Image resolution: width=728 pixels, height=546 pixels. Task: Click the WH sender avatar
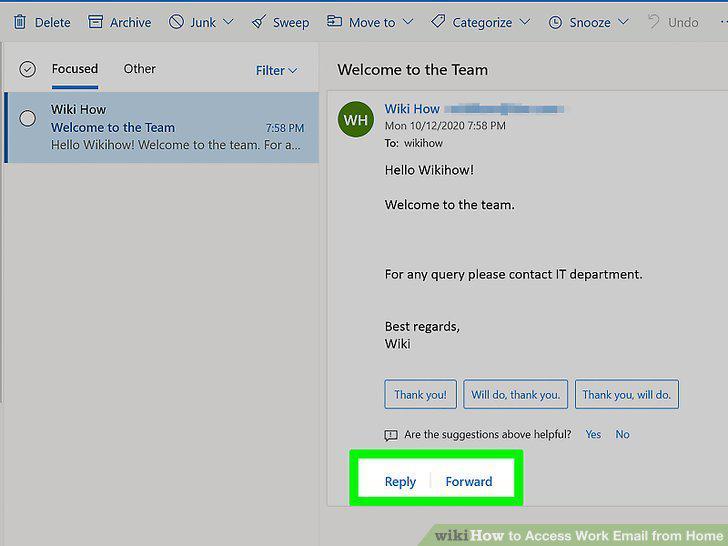(356, 120)
